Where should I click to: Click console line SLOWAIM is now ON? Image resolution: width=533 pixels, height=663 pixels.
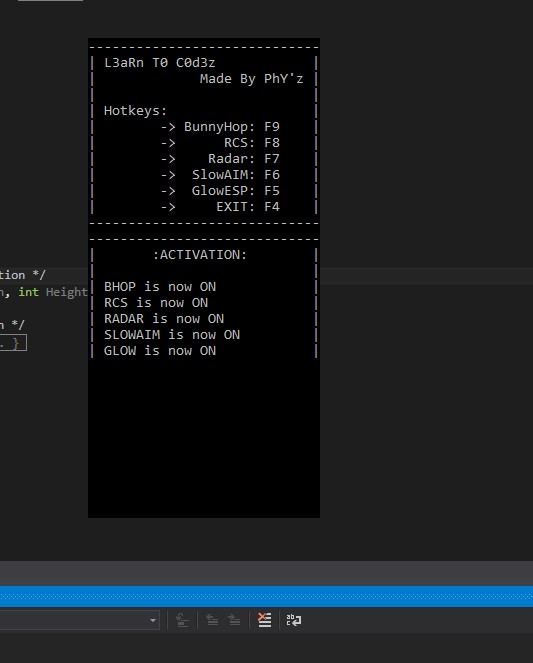tap(172, 335)
